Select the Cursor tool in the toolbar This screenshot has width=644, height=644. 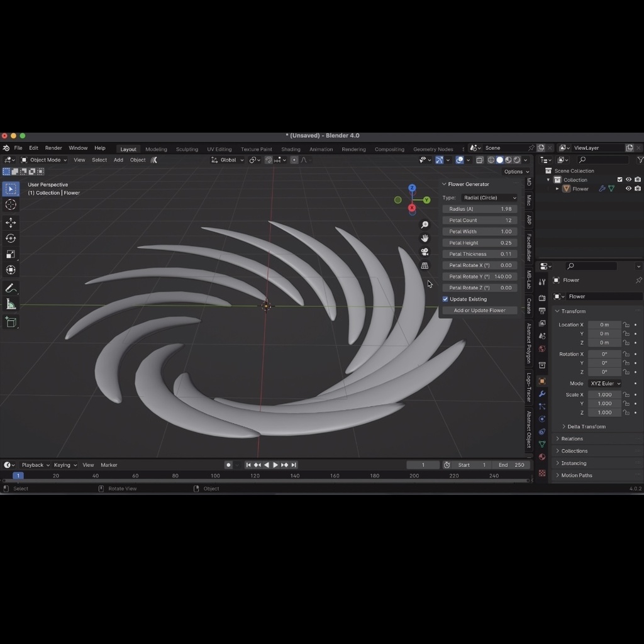coord(10,204)
